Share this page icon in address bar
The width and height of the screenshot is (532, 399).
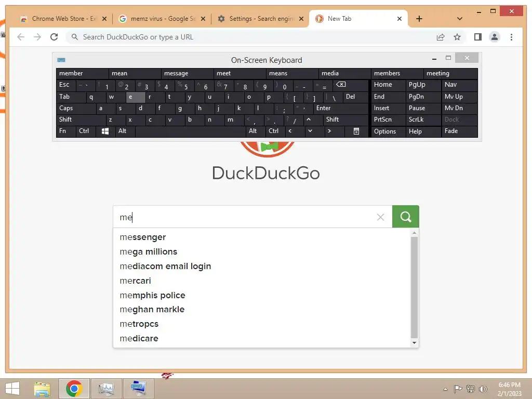[441, 37]
